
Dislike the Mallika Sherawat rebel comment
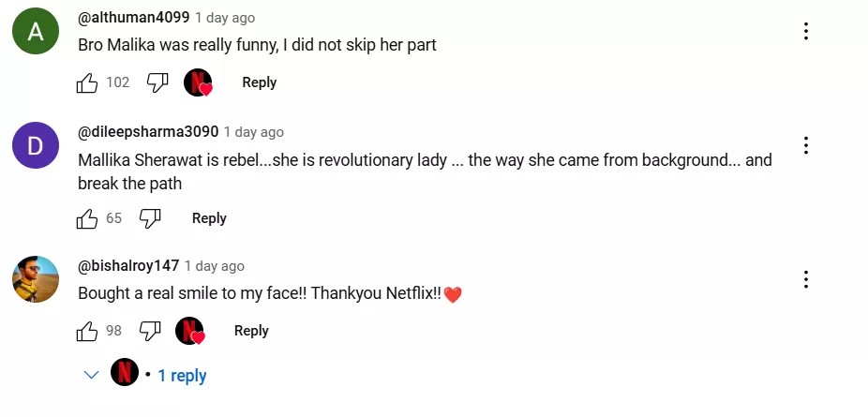(x=150, y=218)
